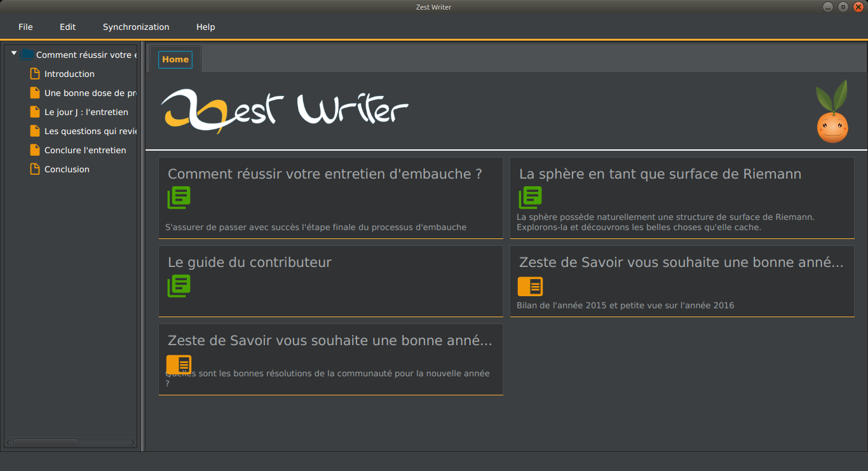
Task: Click the scrollbar left arrow in tree panel
Action: pos(8,442)
